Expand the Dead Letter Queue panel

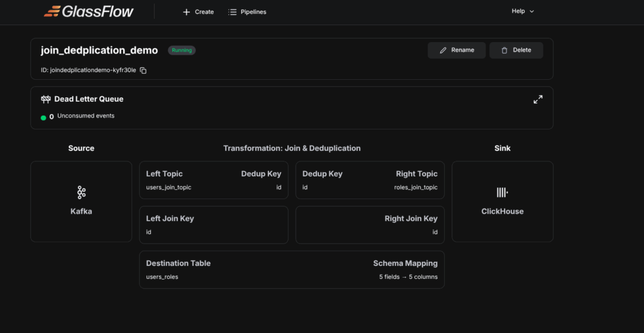538,99
